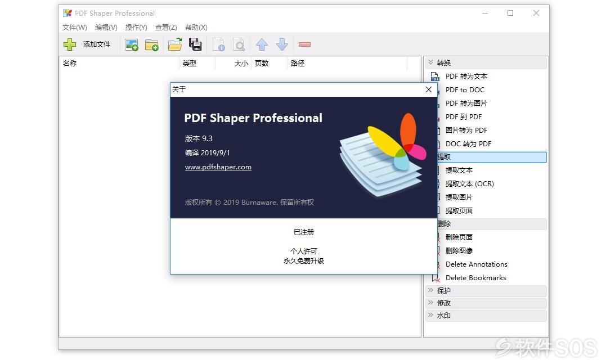Select PDF to DOC tool

click(x=465, y=89)
